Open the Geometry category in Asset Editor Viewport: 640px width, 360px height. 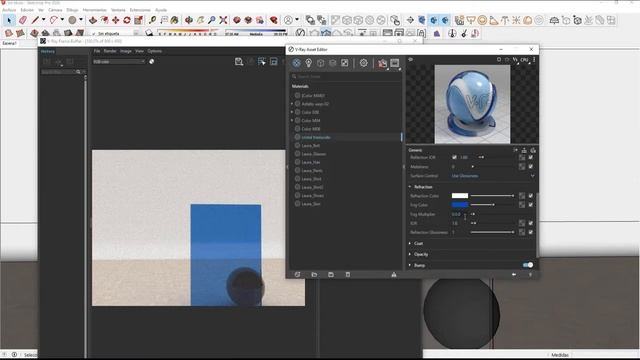(321, 63)
